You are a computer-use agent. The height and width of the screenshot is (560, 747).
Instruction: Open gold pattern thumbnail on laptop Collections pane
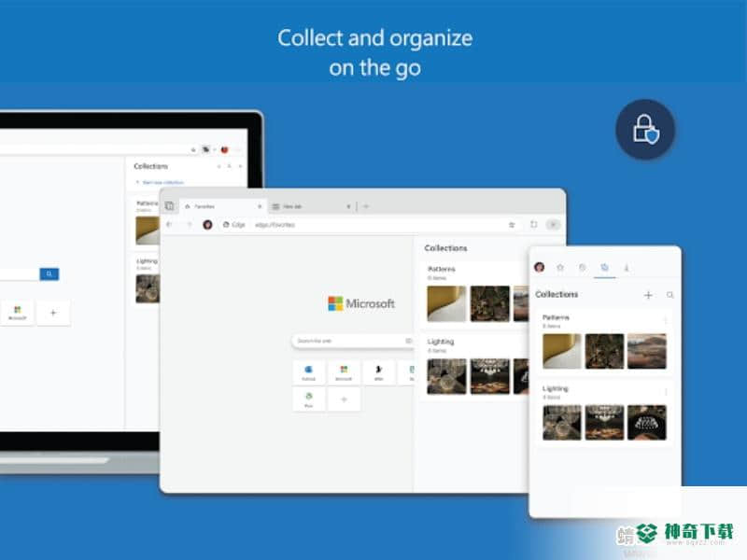tap(148, 231)
